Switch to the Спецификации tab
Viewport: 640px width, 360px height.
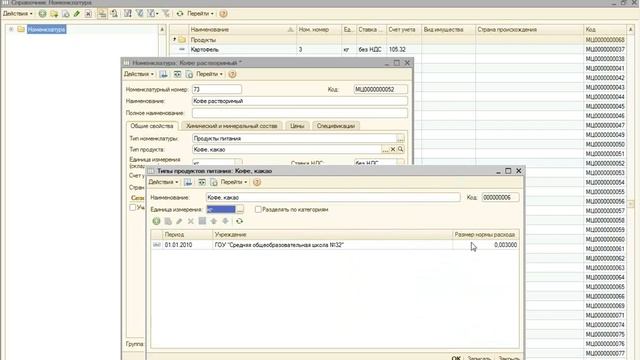click(x=336, y=126)
